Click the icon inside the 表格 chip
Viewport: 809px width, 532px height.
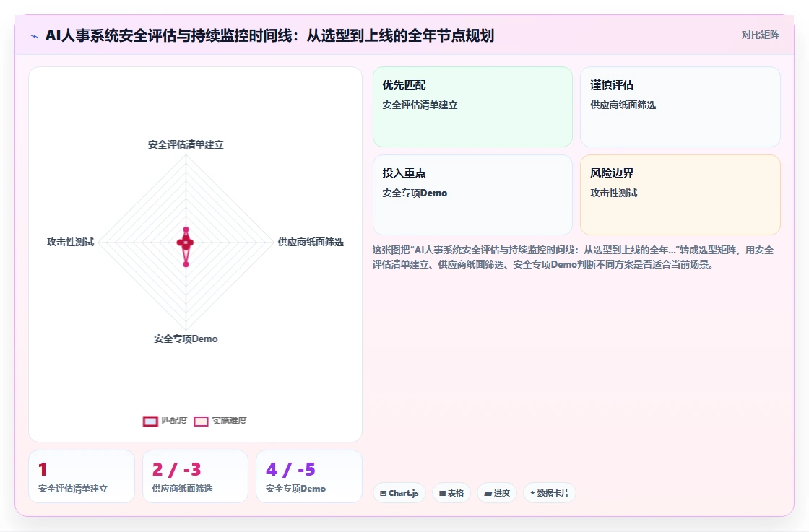pos(442,493)
